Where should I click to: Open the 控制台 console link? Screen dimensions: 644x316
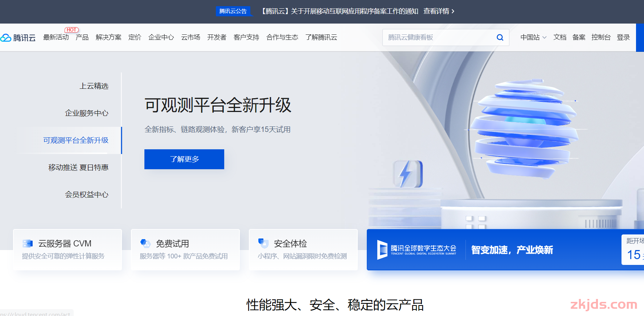click(601, 37)
